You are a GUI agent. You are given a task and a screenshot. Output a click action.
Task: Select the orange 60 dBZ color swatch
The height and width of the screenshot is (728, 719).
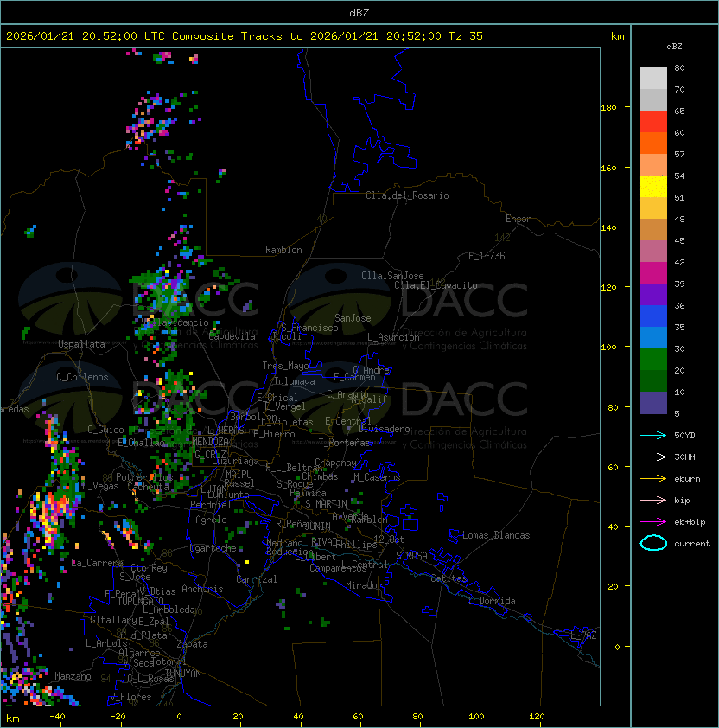(653, 143)
